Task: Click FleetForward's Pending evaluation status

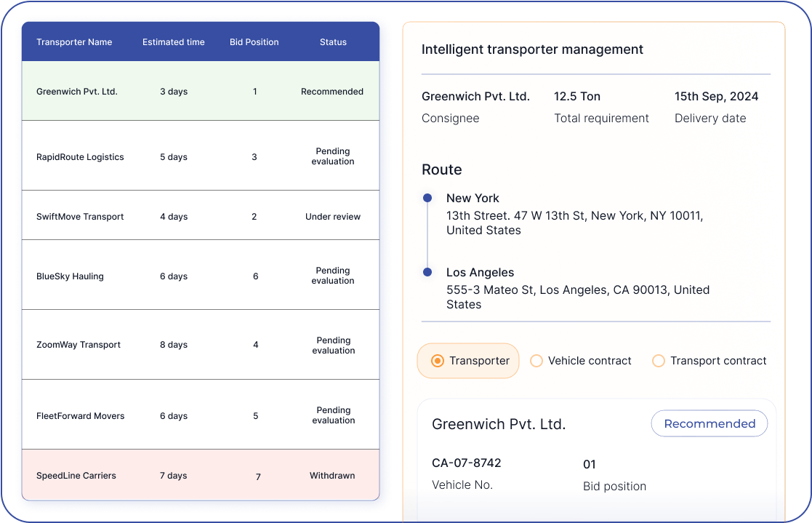Action: (334, 415)
